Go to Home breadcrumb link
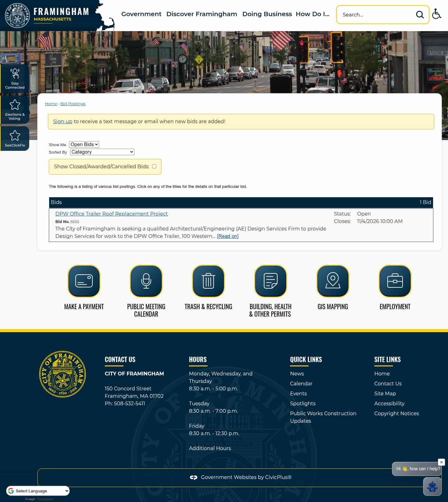Viewport: 448px width, 502px height. [51, 104]
